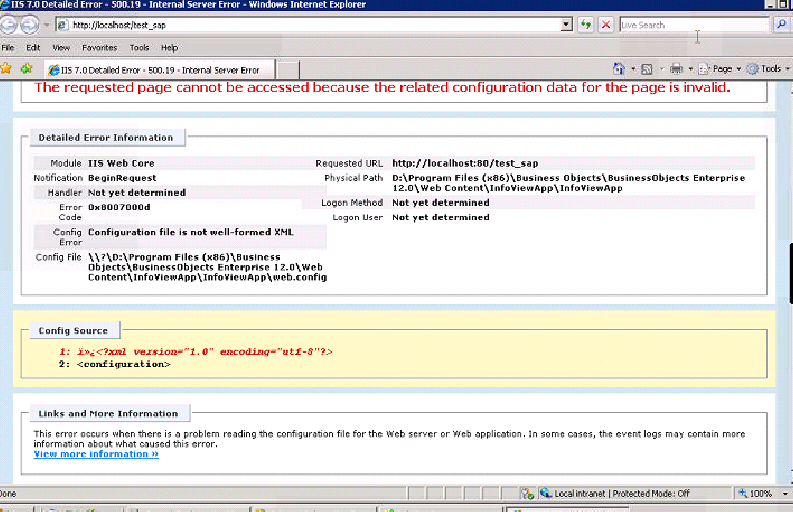Click the Detailed Error Information heading
The height and width of the screenshot is (512, 793).
coord(106,138)
